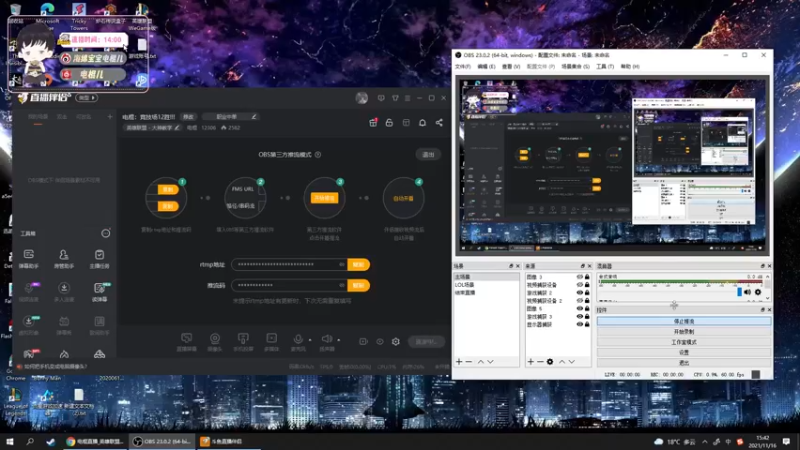
Task: Click the microphone icon in the bottom toolbar
Action: point(298,338)
